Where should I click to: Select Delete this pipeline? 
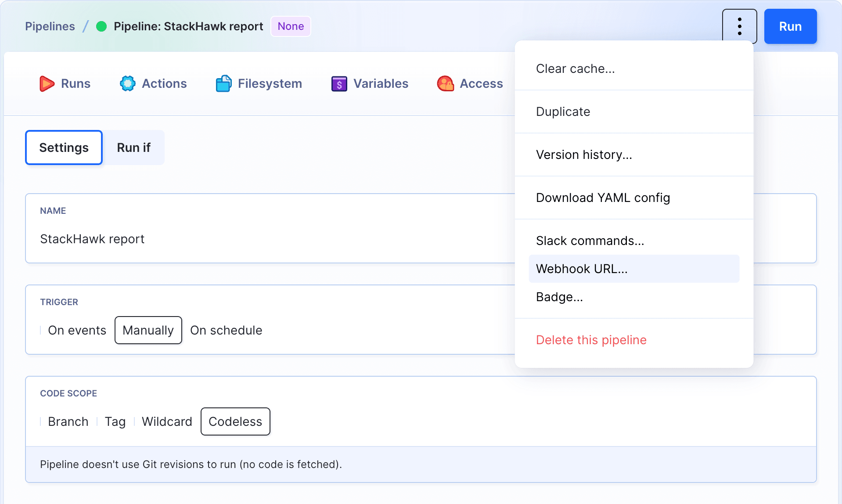pyautogui.click(x=634, y=340)
